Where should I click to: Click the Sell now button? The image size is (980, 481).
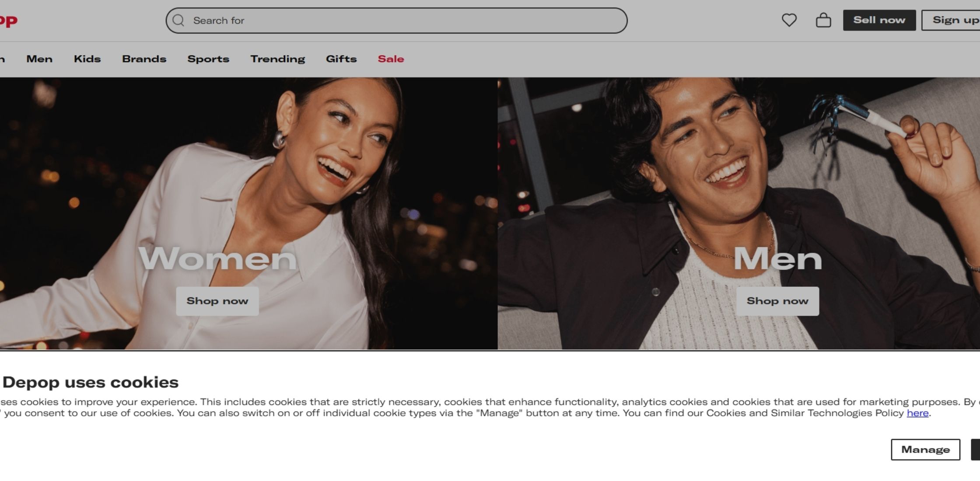tap(879, 20)
